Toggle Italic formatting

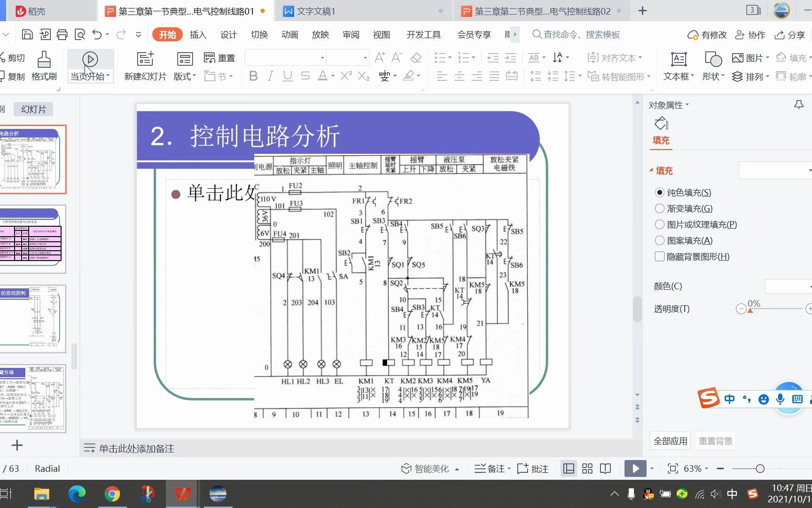tap(270, 76)
